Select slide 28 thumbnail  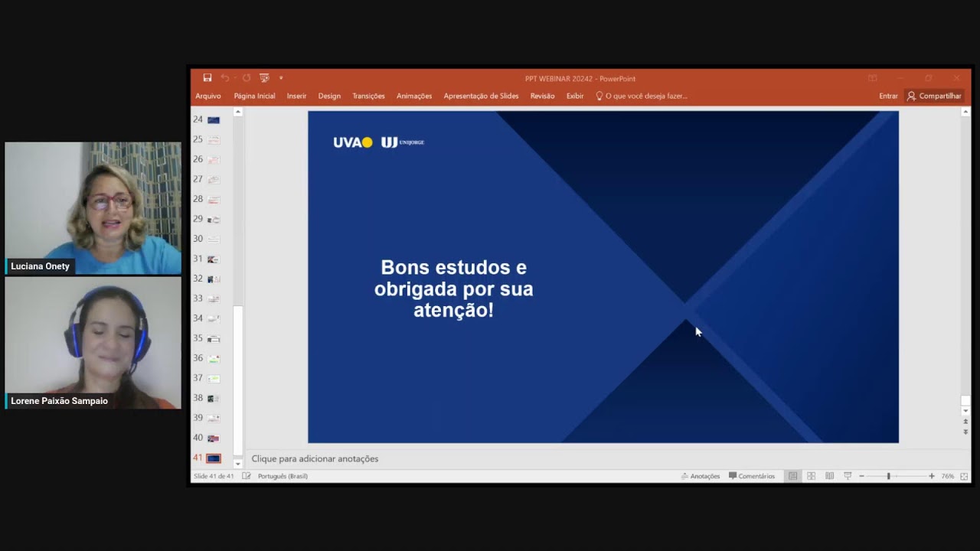tap(214, 200)
